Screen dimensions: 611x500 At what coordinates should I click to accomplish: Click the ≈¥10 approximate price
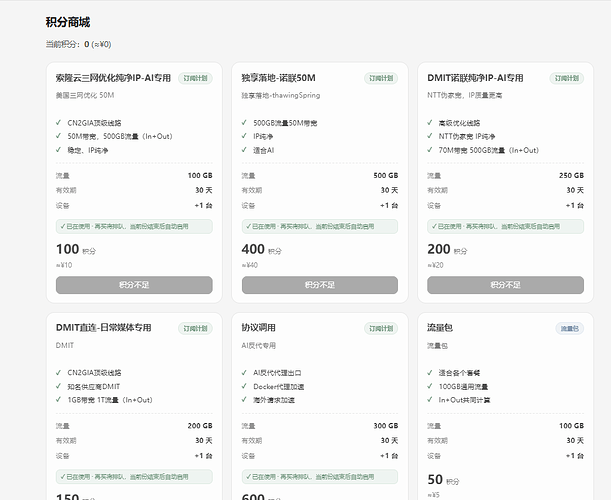(x=64, y=265)
